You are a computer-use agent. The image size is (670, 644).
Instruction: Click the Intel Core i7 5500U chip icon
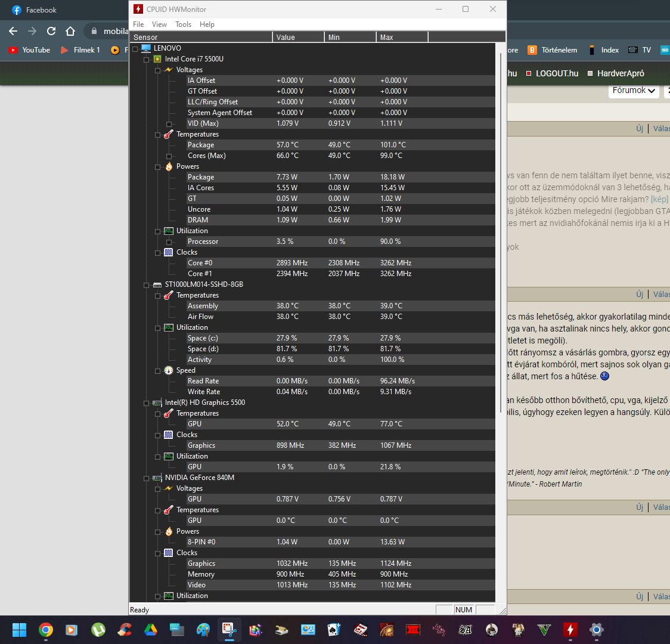coord(157,59)
